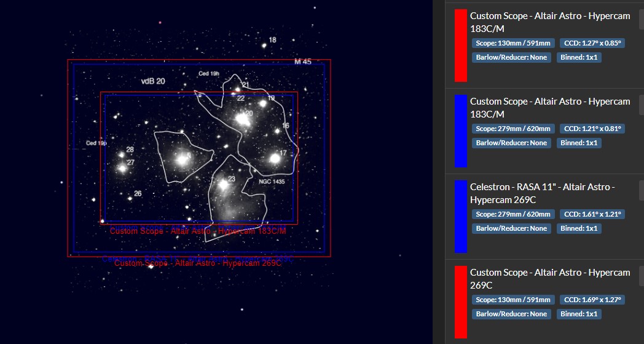Click 'Barlow/Reducer: None' in the RASA 11" card
This screenshot has height=344, width=644.
[x=511, y=229]
